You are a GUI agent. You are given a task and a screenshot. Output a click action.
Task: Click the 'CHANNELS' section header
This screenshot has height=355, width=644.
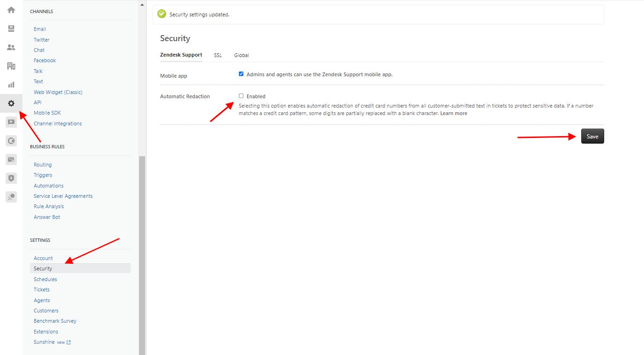[x=41, y=11]
